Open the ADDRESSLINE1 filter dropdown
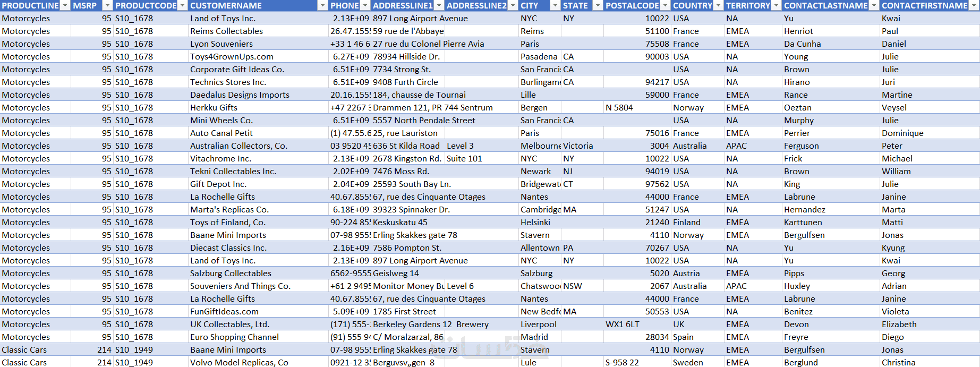 pyautogui.click(x=439, y=5)
